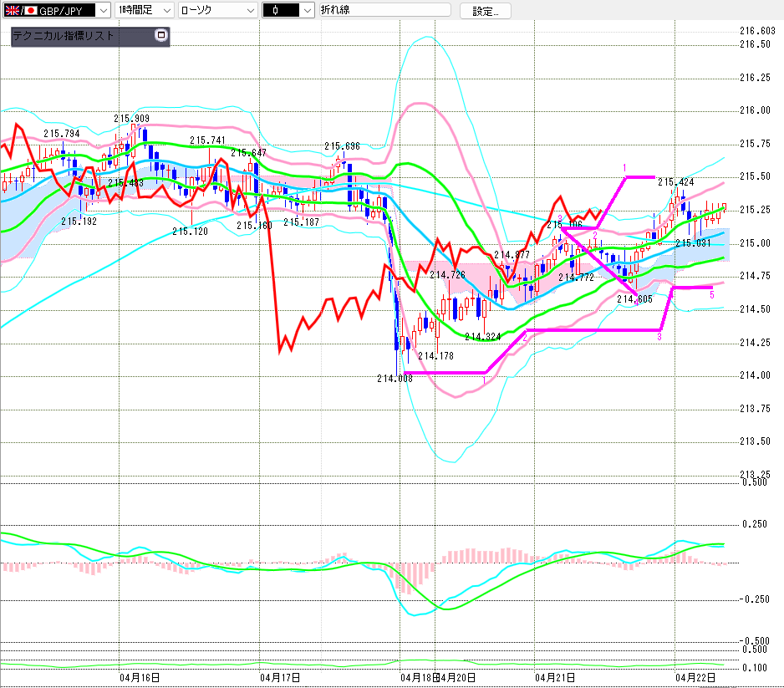Click the 折れ線 text field

384,11
